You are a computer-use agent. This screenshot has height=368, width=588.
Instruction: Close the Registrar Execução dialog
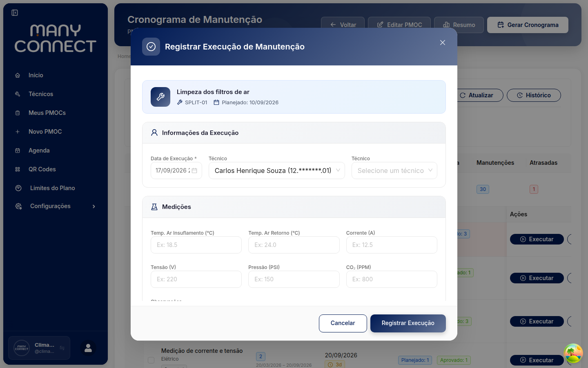click(443, 43)
